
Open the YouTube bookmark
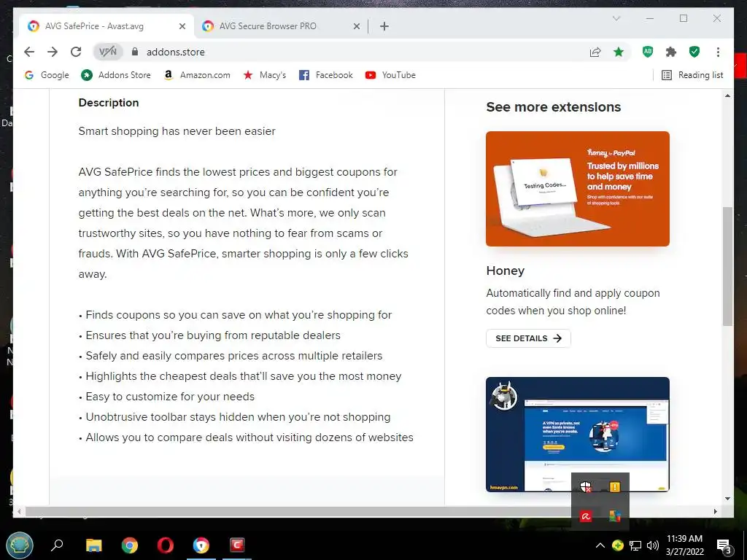391,75
